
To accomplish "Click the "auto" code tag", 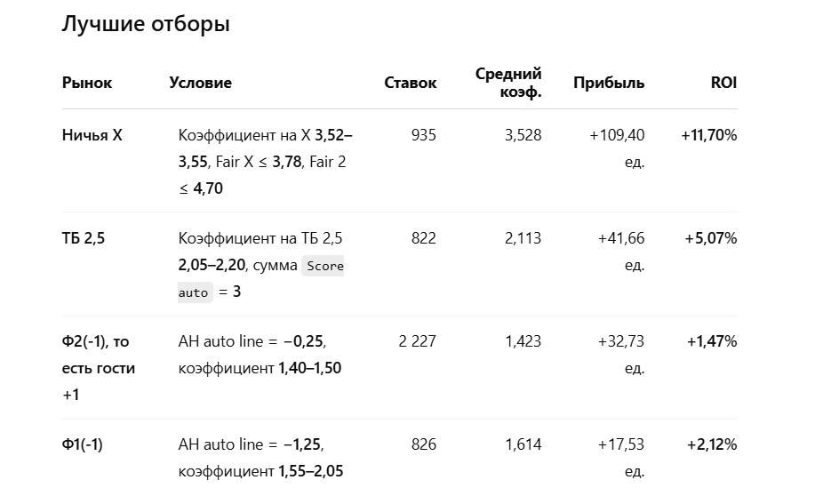I will (195, 292).
